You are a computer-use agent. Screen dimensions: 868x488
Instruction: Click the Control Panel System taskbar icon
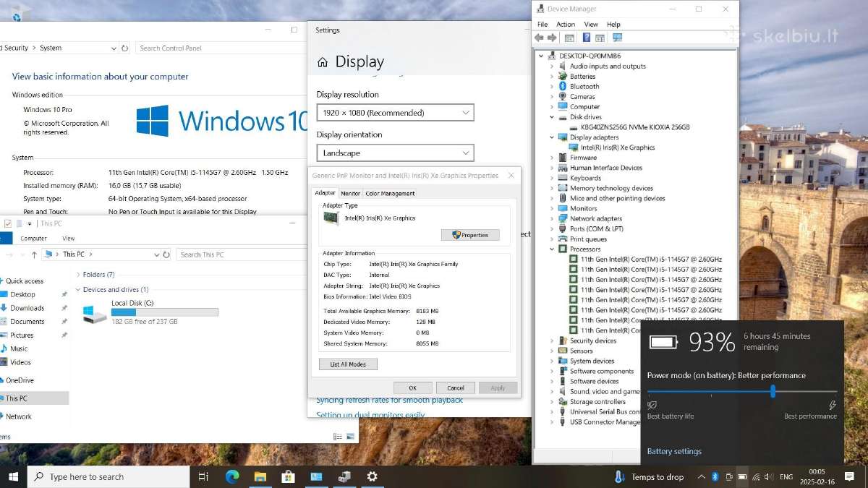point(316,476)
